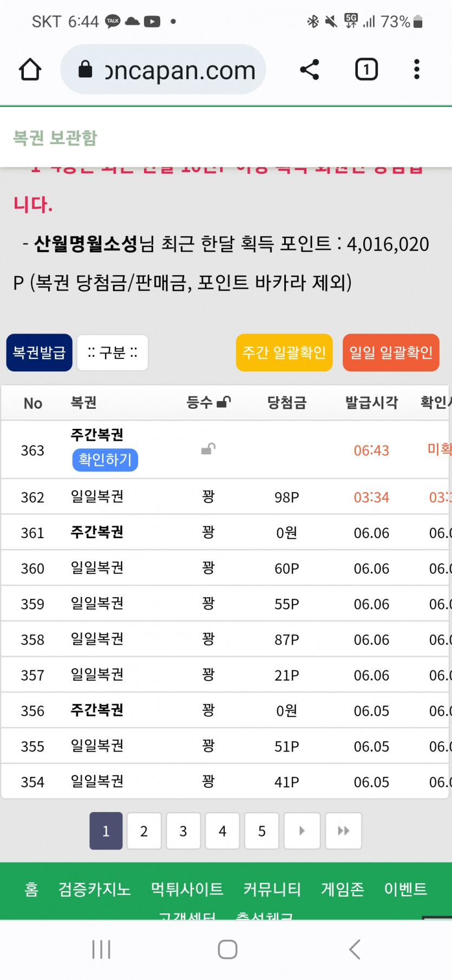Open the :: 구분 :: dropdown
This screenshot has width=452, height=980.
[113, 352]
